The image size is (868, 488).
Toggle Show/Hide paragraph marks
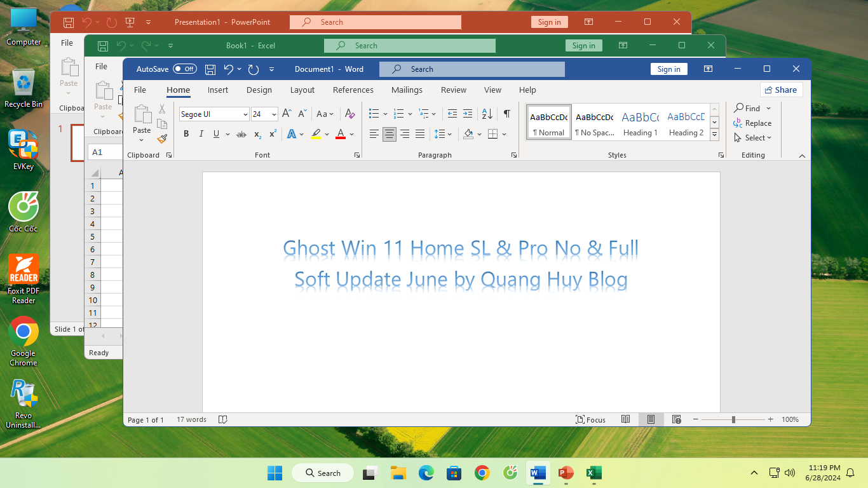coord(507,114)
